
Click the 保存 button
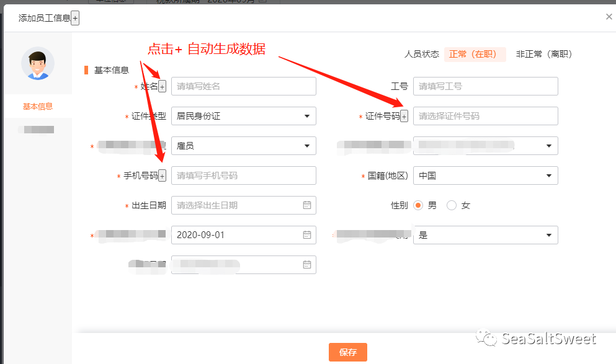click(x=348, y=352)
